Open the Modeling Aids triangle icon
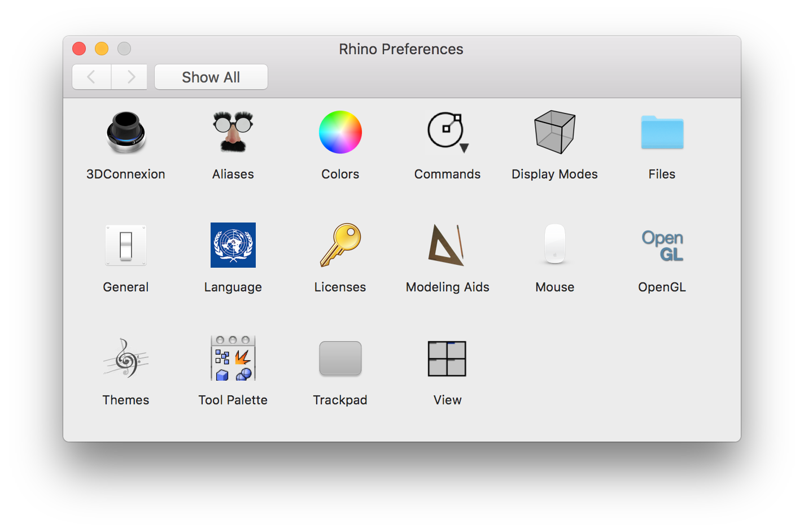Image resolution: width=804 pixels, height=532 pixels. [x=447, y=245]
